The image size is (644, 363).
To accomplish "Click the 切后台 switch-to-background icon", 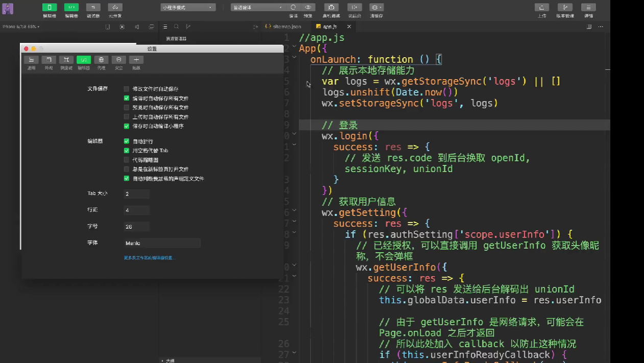I will click(354, 8).
